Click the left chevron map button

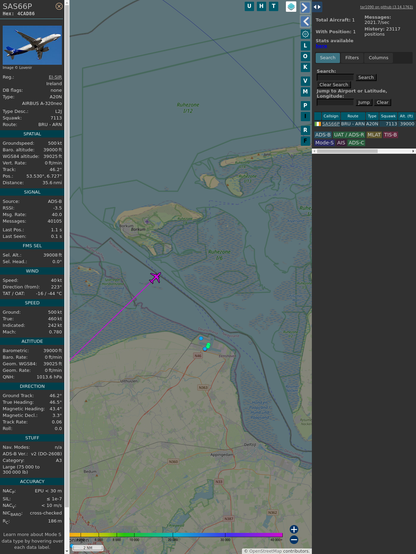coord(305,22)
